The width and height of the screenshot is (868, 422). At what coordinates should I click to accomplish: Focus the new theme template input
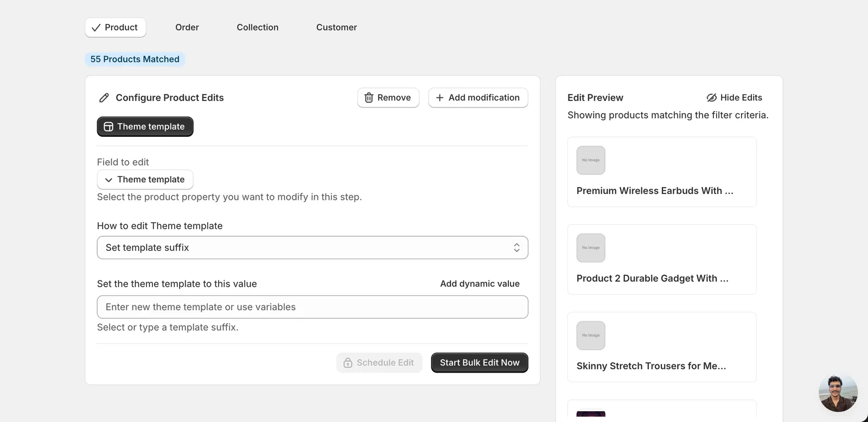click(312, 307)
